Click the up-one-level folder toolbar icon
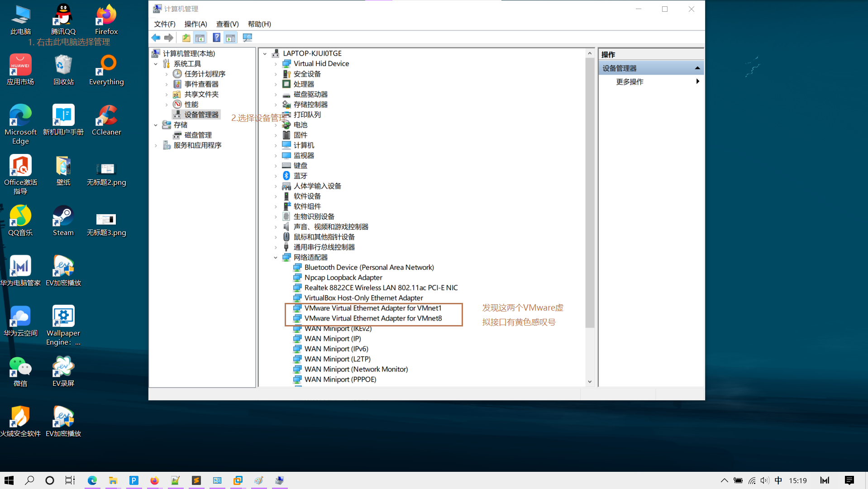The height and width of the screenshot is (489, 868). [186, 38]
